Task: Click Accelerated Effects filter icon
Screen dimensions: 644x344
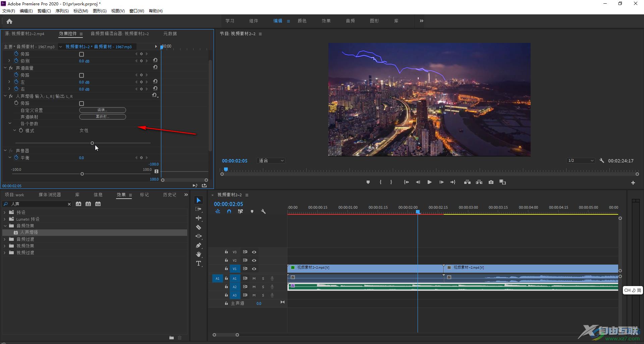Action: tap(78, 204)
